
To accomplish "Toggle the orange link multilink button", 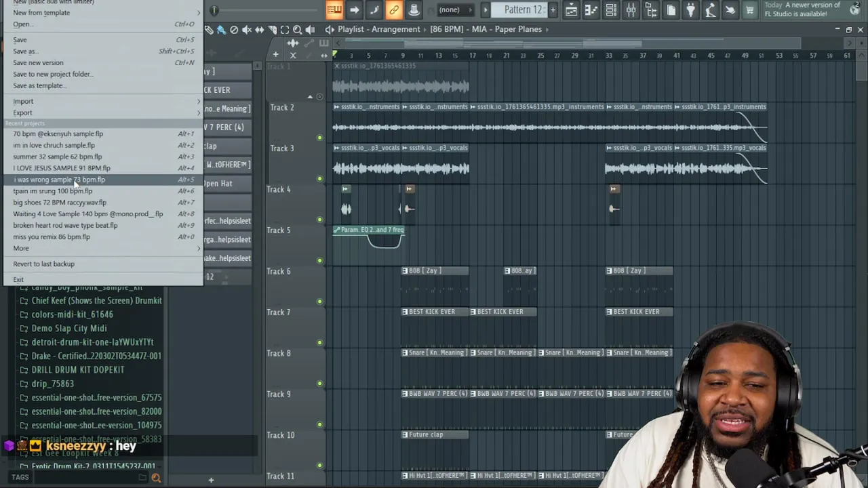I will point(393,9).
